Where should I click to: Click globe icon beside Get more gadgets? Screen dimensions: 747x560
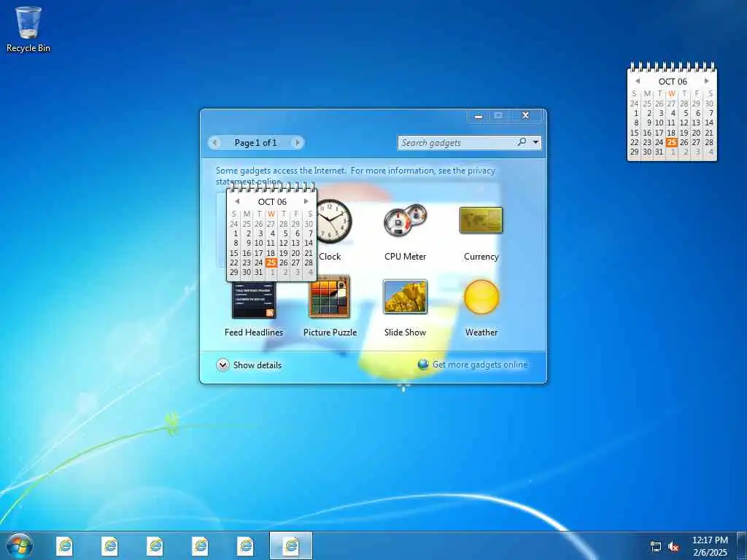[423, 365]
